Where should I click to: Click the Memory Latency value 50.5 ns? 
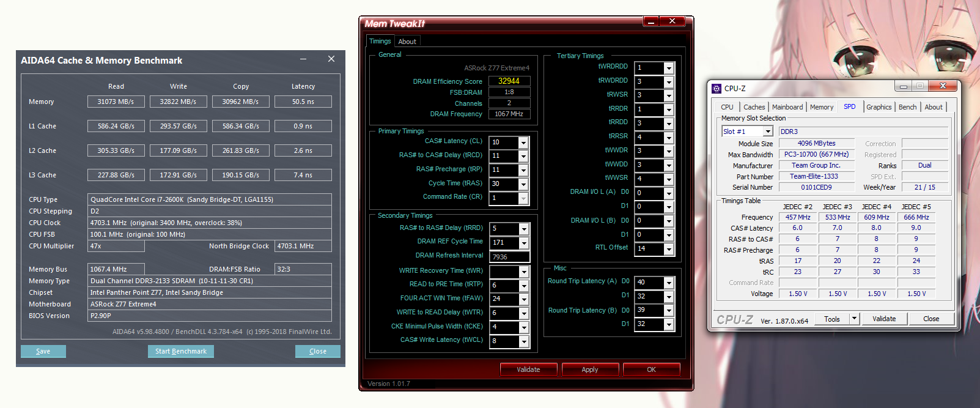303,102
